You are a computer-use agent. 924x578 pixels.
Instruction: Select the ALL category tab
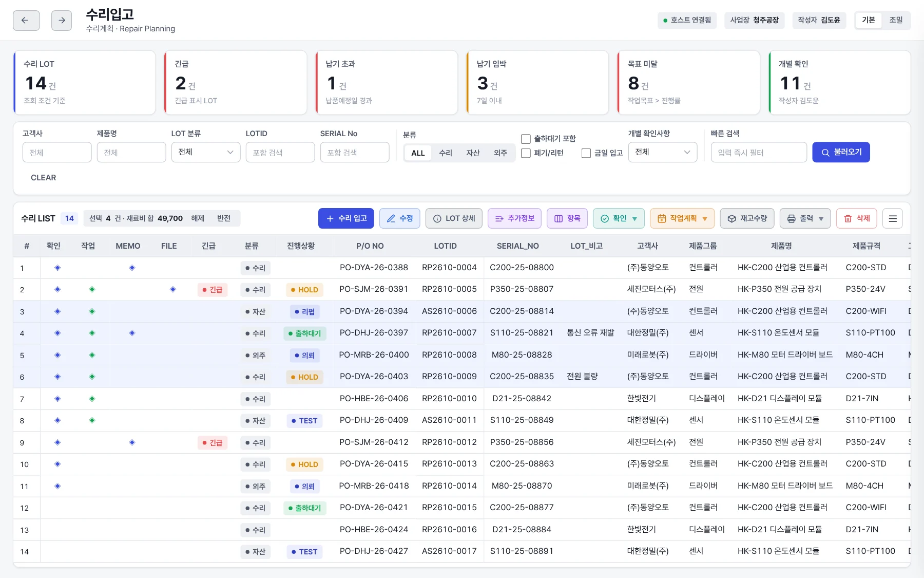(418, 153)
